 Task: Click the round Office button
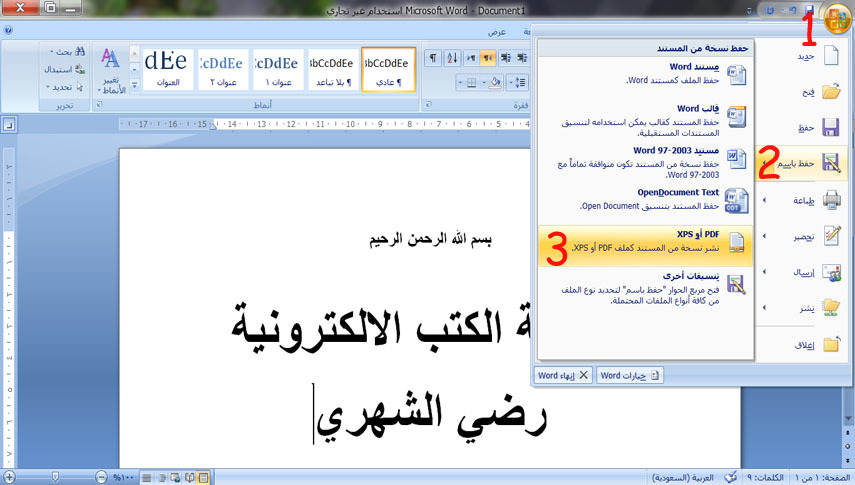tap(837, 17)
